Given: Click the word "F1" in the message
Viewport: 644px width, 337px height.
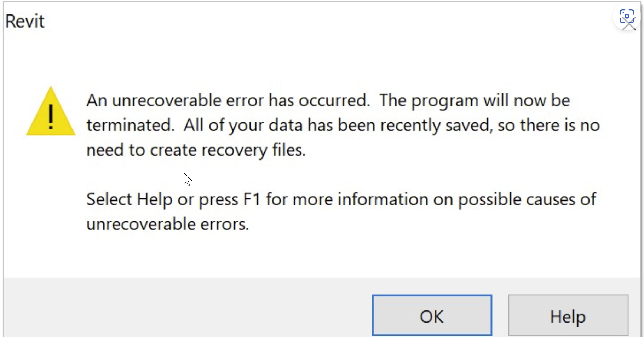Looking at the screenshot, I should point(252,199).
